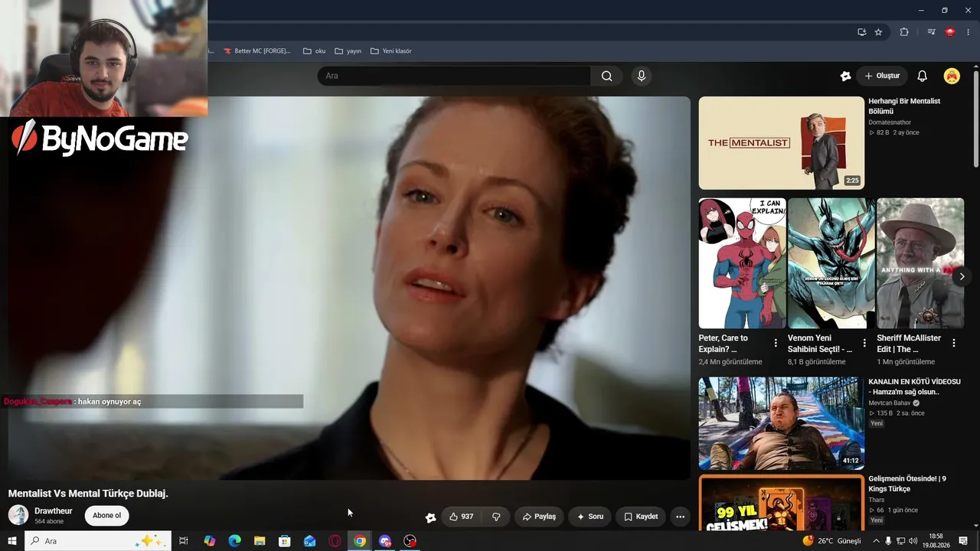Share the video using Paylaş

(x=539, y=517)
